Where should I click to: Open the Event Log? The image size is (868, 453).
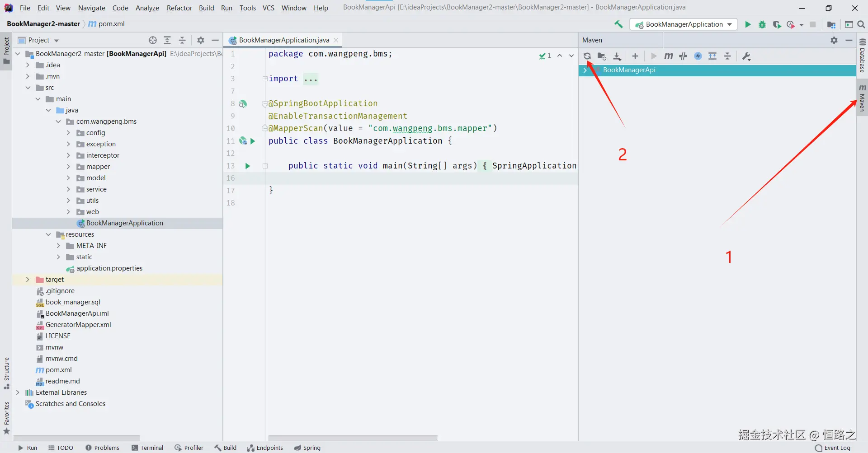833,448
